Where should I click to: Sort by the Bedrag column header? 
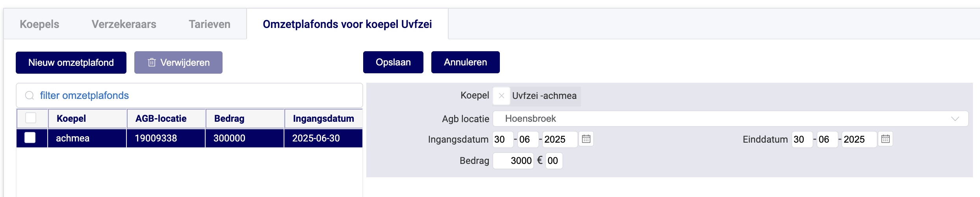tap(229, 119)
